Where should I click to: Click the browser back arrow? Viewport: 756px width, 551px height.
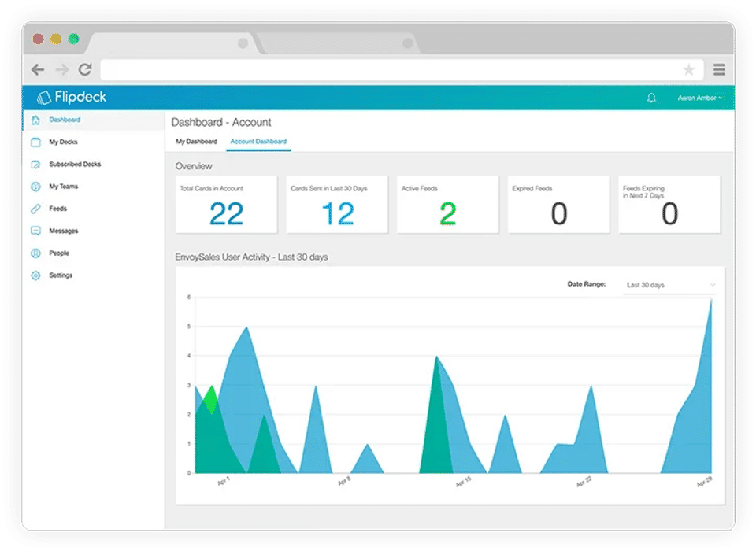[x=38, y=70]
